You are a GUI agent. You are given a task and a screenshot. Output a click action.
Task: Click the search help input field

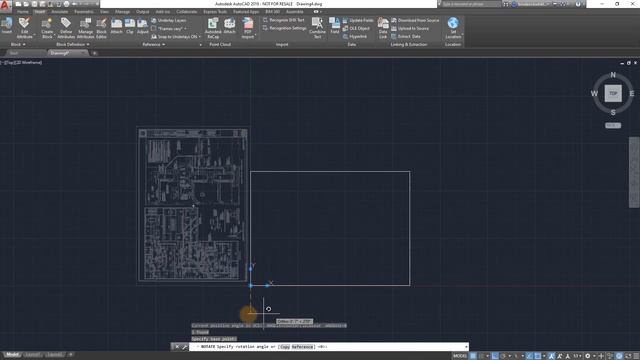point(471,4)
